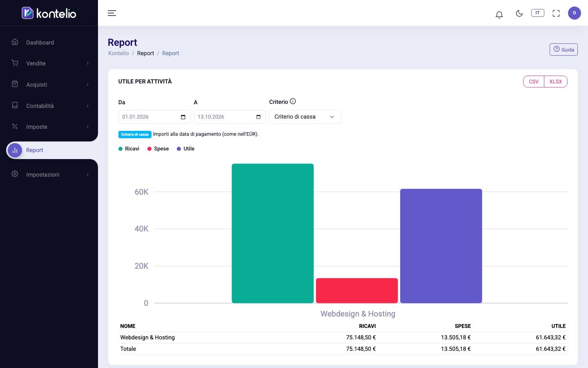This screenshot has height=368, width=588.
Task: Click the kontelio logo
Action: (49, 13)
